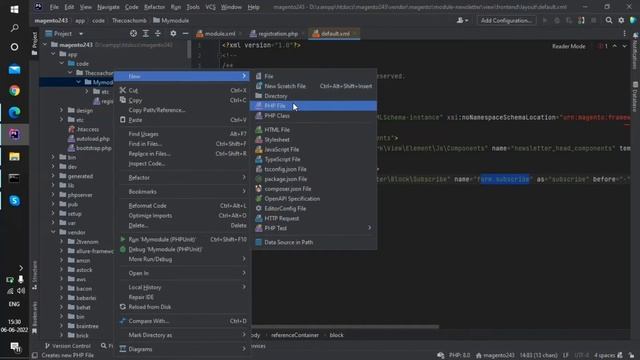Click Collapse All icon in Project panel
Screen dimensions: 640x360
pyautogui.click(x=158, y=33)
